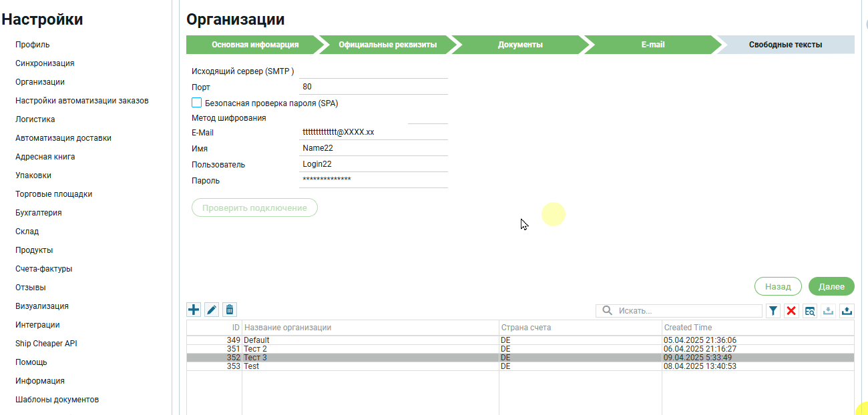The image size is (868, 415).
Task: Click the pencil edit icon above the table
Action: click(x=212, y=310)
